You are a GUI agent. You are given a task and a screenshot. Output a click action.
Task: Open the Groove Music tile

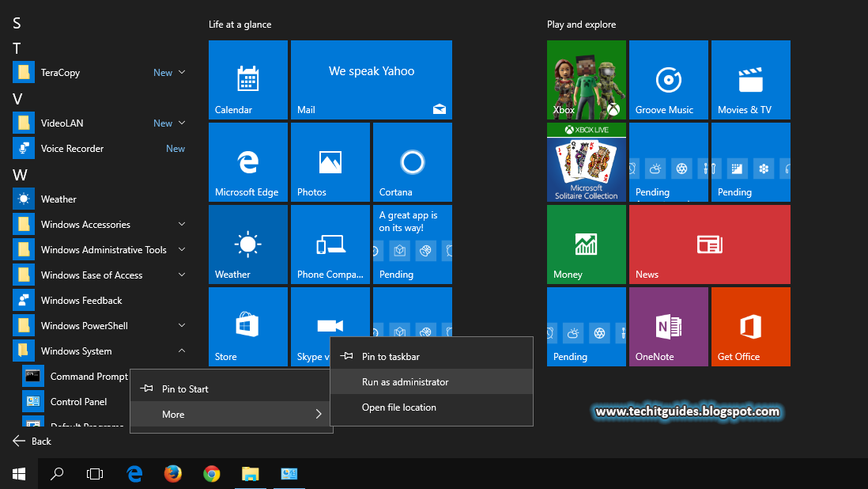coord(668,79)
